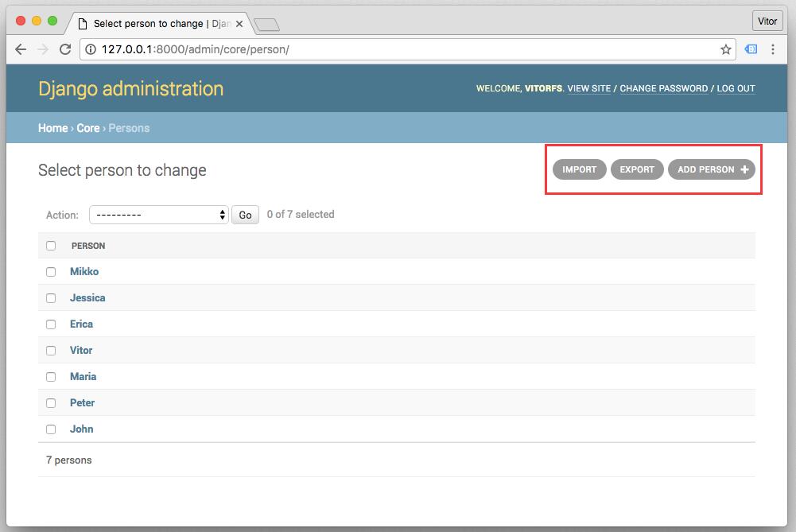Click the Vitor profile button
796x532 pixels.
pos(767,21)
